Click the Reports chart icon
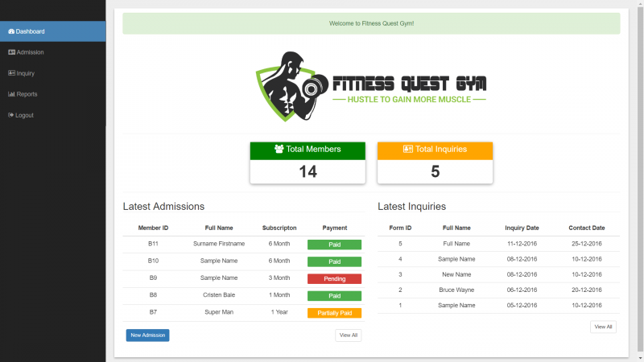The width and height of the screenshot is (644, 362). coord(11,94)
